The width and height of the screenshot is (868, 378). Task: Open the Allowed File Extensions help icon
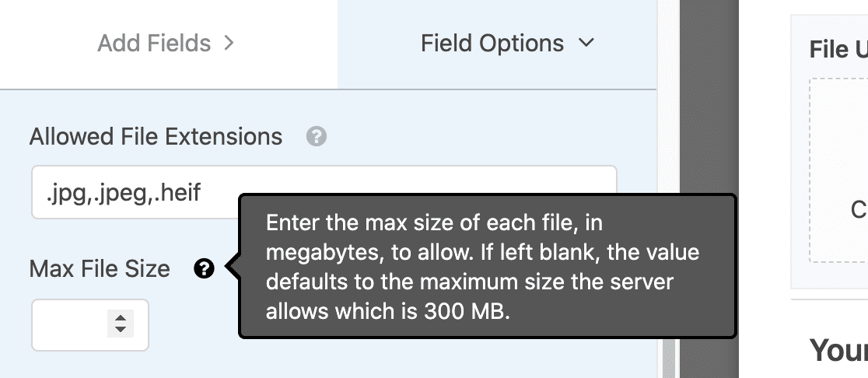316,136
